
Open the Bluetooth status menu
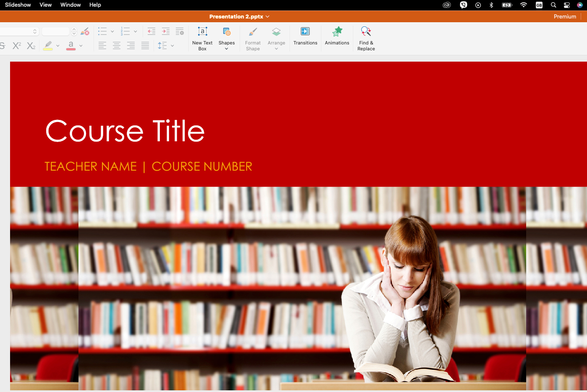tap(491, 5)
